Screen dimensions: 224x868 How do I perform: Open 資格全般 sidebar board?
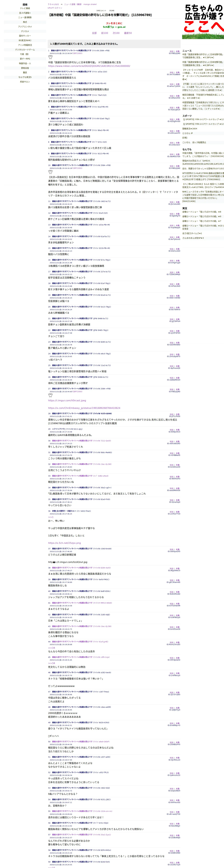point(25,68)
